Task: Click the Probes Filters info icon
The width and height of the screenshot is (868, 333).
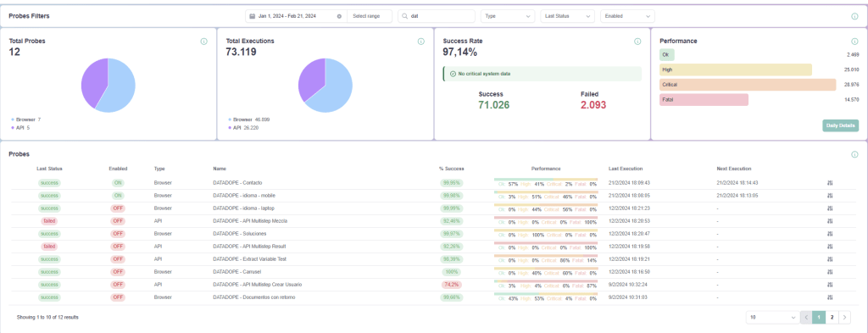Action: [854, 16]
